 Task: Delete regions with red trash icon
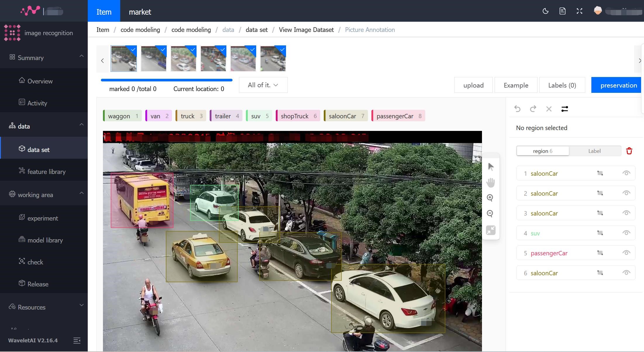pos(629,151)
